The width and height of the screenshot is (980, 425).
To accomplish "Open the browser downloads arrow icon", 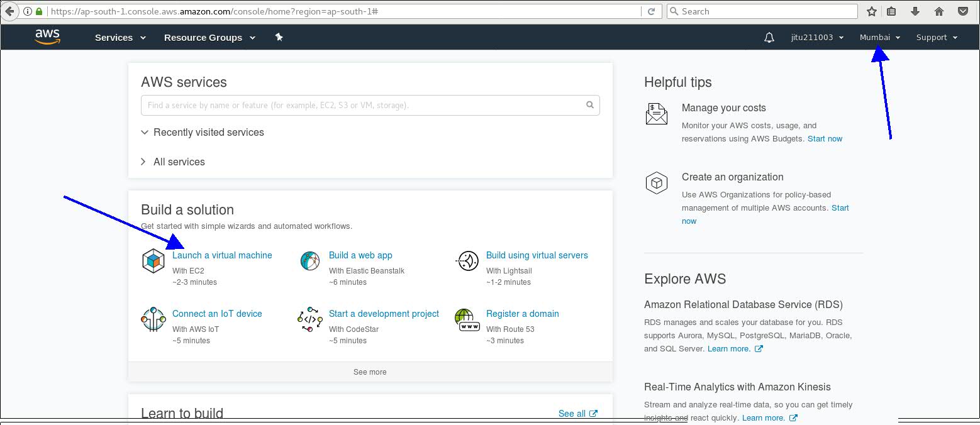I will coord(915,11).
